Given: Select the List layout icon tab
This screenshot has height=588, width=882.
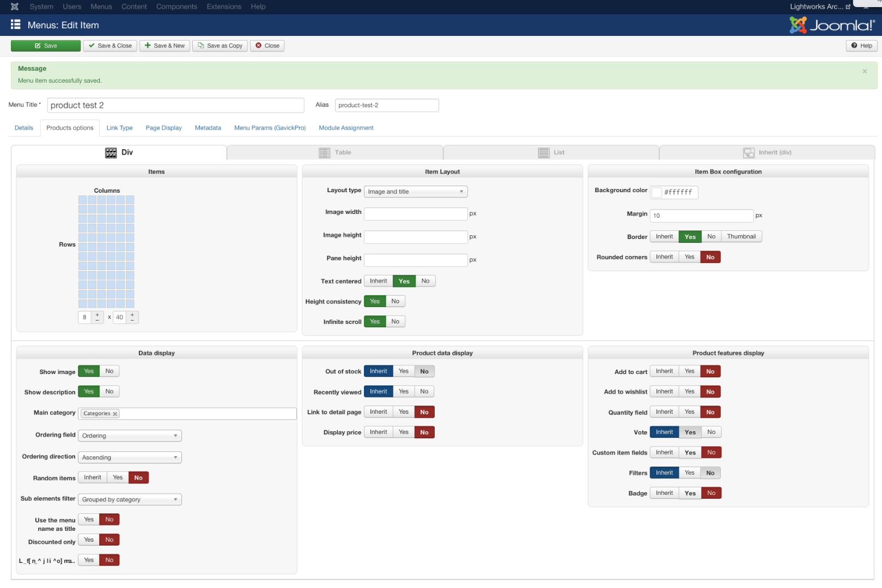Looking at the screenshot, I should pos(543,153).
